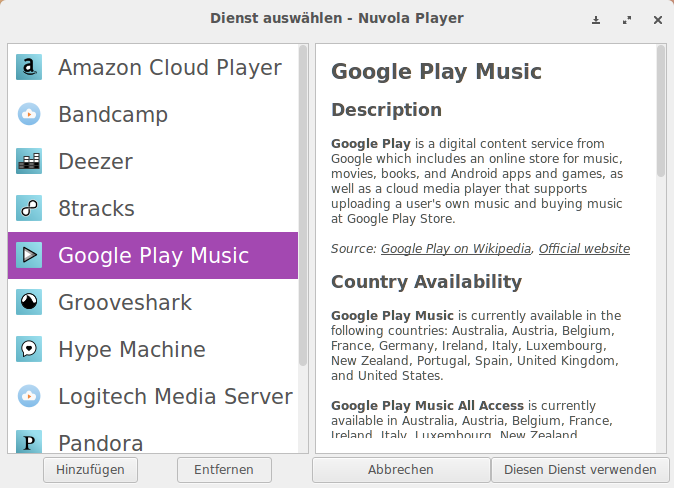
Task: Click the Deezer equalizer icon
Action: [29, 162]
